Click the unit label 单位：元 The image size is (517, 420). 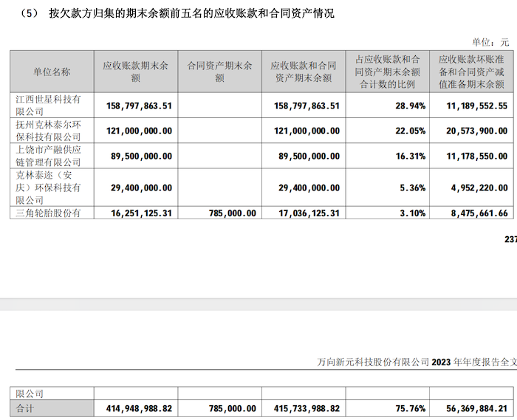(x=490, y=42)
